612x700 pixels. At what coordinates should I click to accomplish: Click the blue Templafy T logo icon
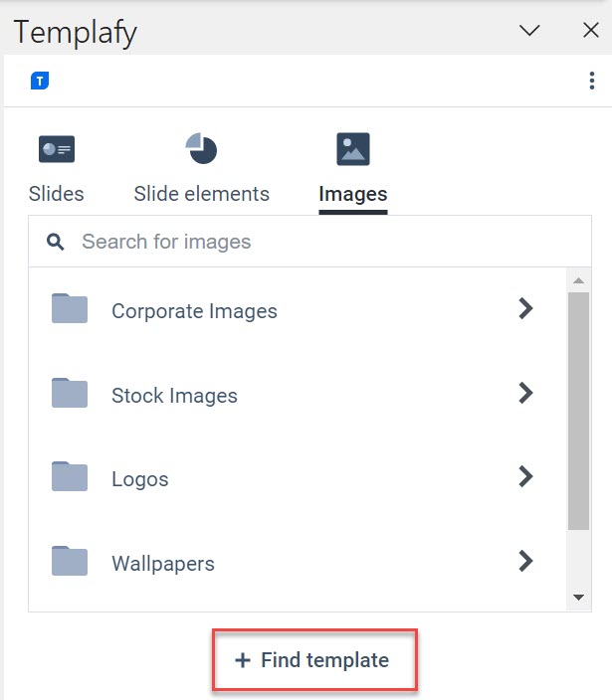[x=40, y=81]
